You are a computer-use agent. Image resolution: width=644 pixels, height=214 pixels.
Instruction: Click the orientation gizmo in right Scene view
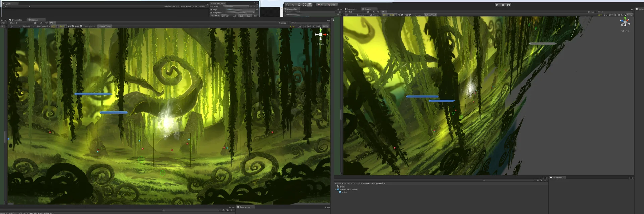625,22
